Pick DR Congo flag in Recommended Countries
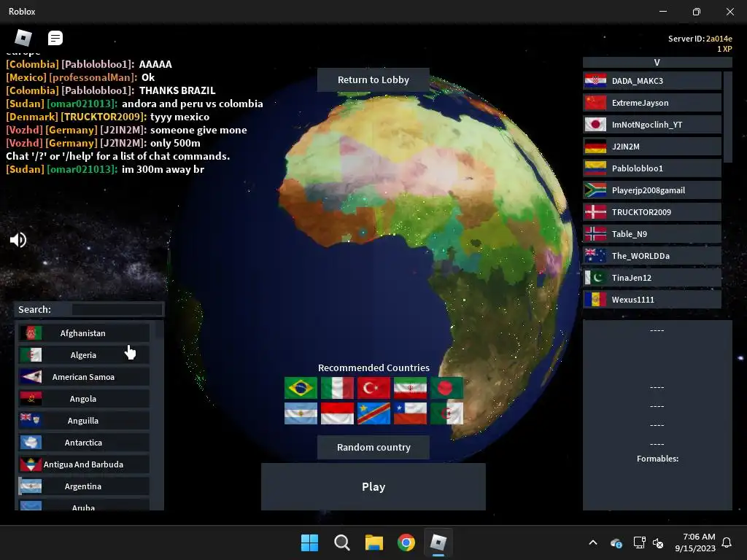 [x=373, y=413]
